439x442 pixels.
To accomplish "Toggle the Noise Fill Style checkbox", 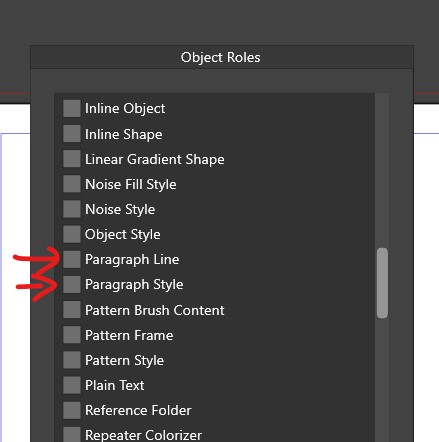I will (72, 184).
